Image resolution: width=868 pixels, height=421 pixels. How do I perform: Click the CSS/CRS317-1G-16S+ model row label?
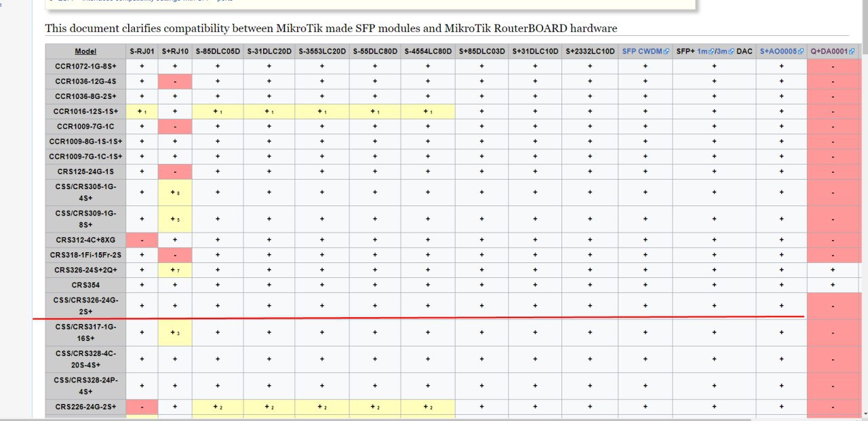click(85, 332)
